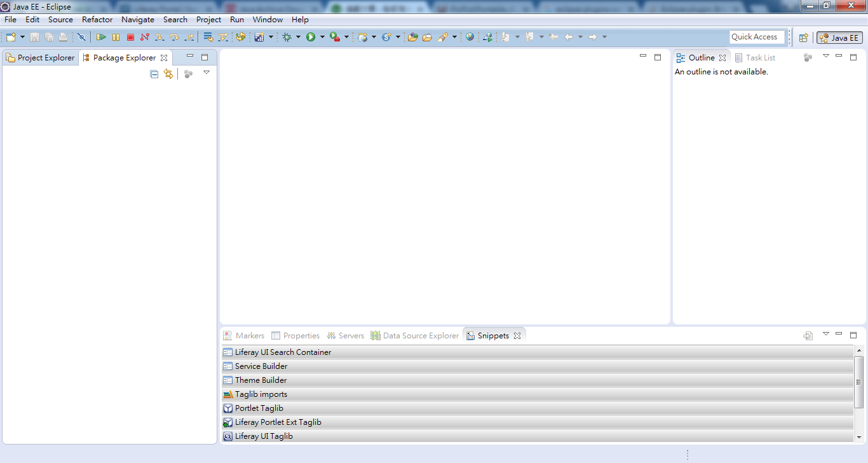The height and width of the screenshot is (463, 868).
Task: Switch to the Data Source Explorer tab
Action: coord(415,335)
